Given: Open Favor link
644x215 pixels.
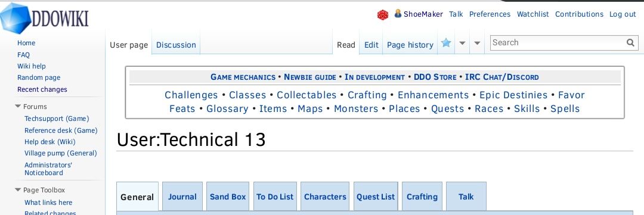Looking at the screenshot, I should pyautogui.click(x=571, y=95).
